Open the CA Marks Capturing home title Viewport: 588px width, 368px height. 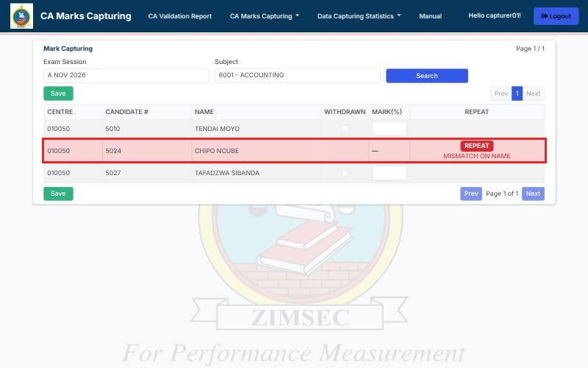(86, 16)
